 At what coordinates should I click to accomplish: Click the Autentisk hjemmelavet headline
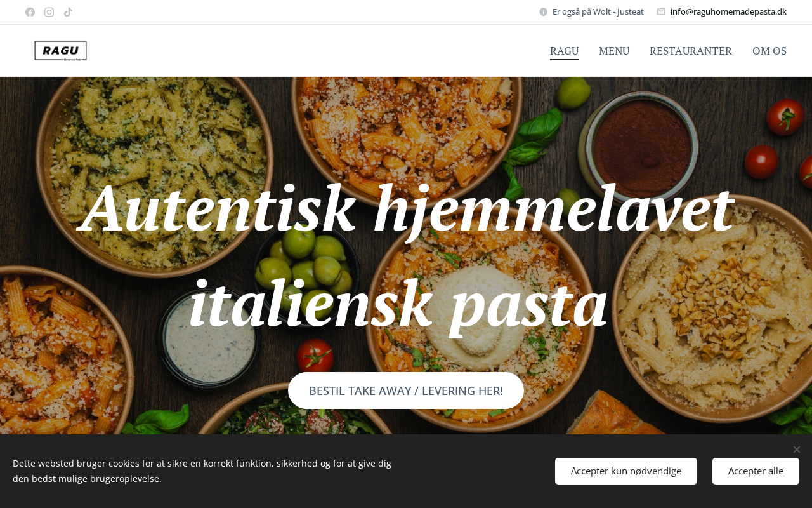406,208
